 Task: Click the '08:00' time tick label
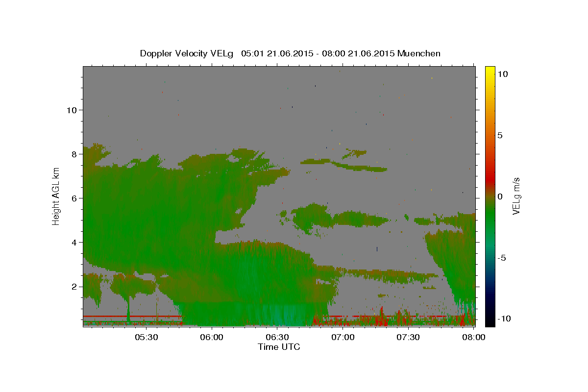(x=474, y=338)
